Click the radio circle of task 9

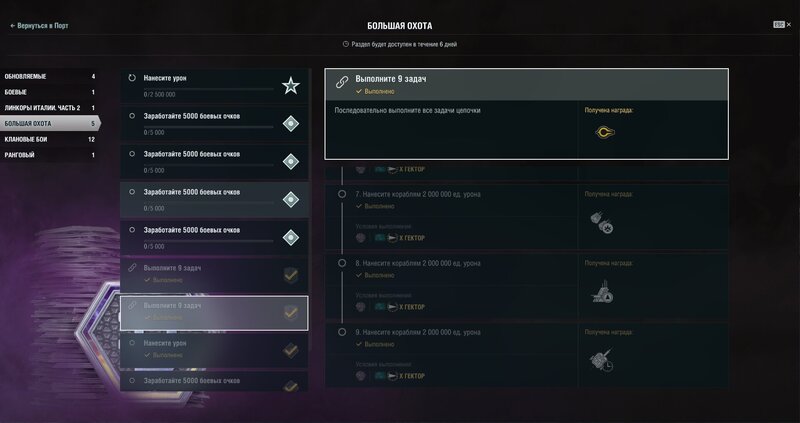[x=342, y=332]
